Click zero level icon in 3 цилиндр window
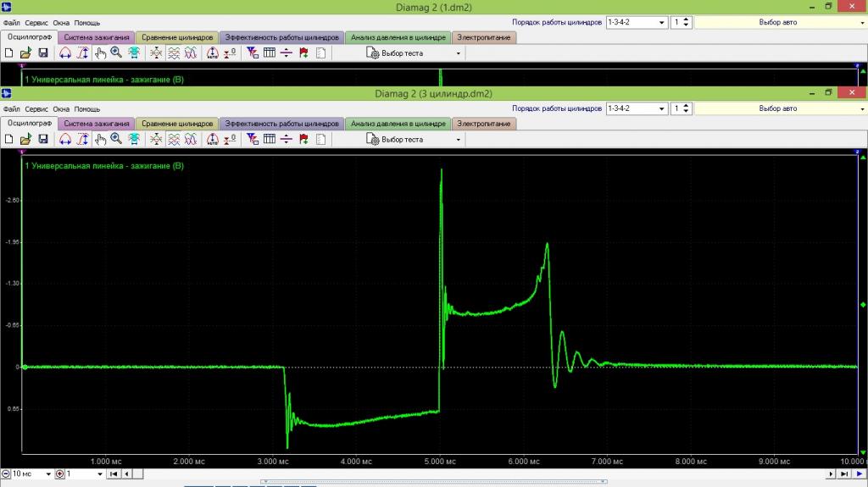Image resolution: width=868 pixels, height=487 pixels. tap(230, 139)
